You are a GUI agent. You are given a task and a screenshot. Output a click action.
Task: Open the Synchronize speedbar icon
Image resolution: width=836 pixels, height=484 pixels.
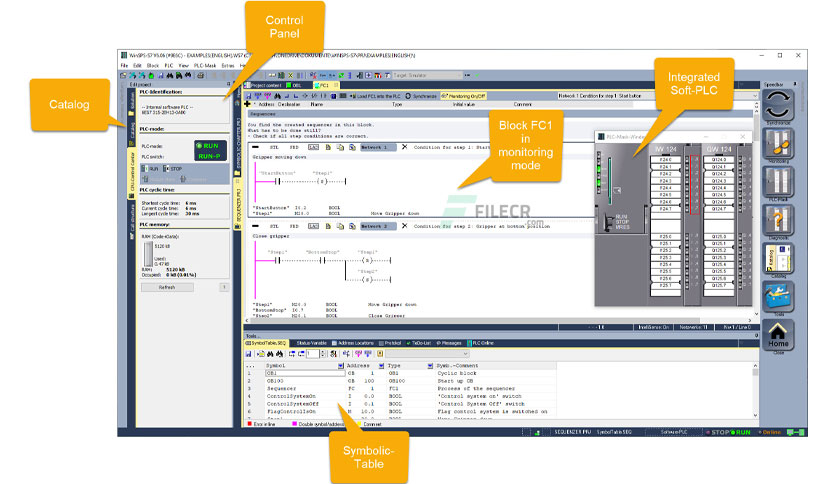point(778,104)
